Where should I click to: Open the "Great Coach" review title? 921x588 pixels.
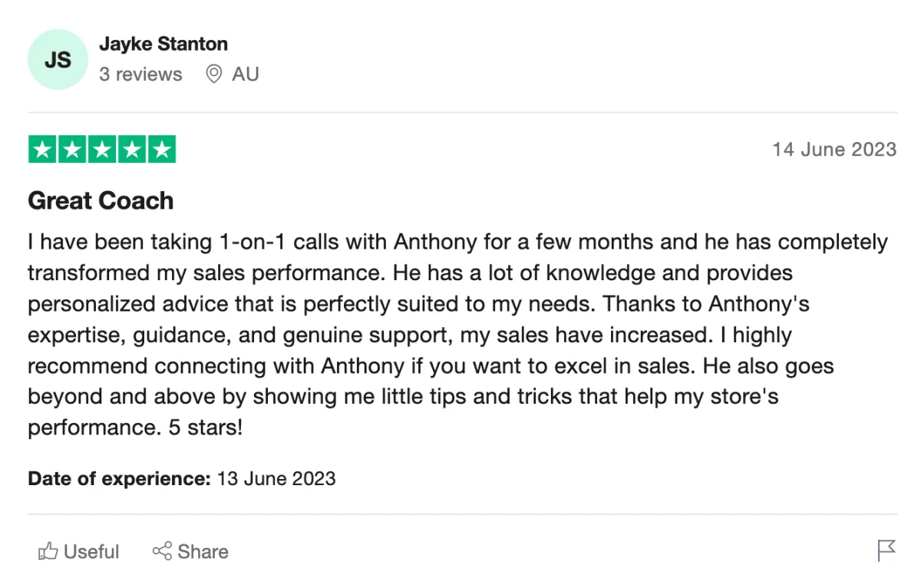(x=101, y=201)
